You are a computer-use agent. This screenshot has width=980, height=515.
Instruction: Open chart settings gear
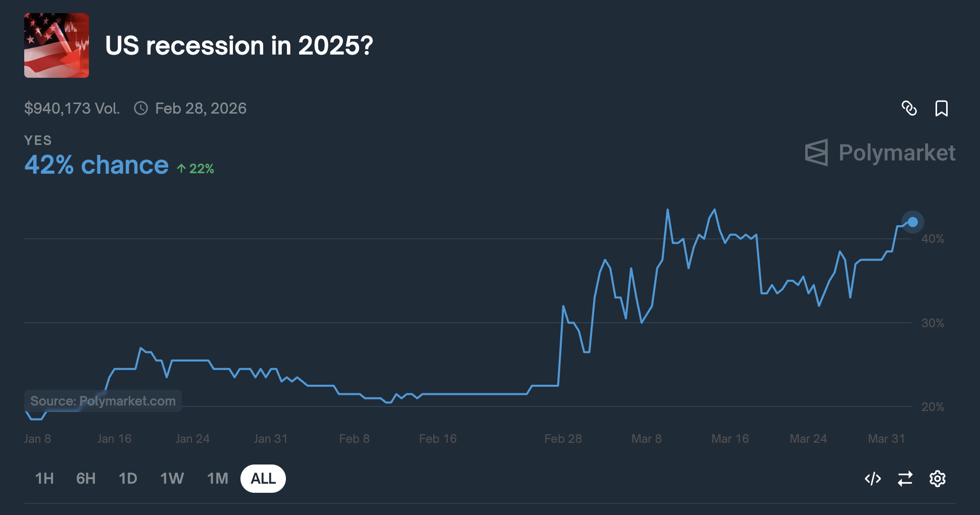click(x=937, y=478)
